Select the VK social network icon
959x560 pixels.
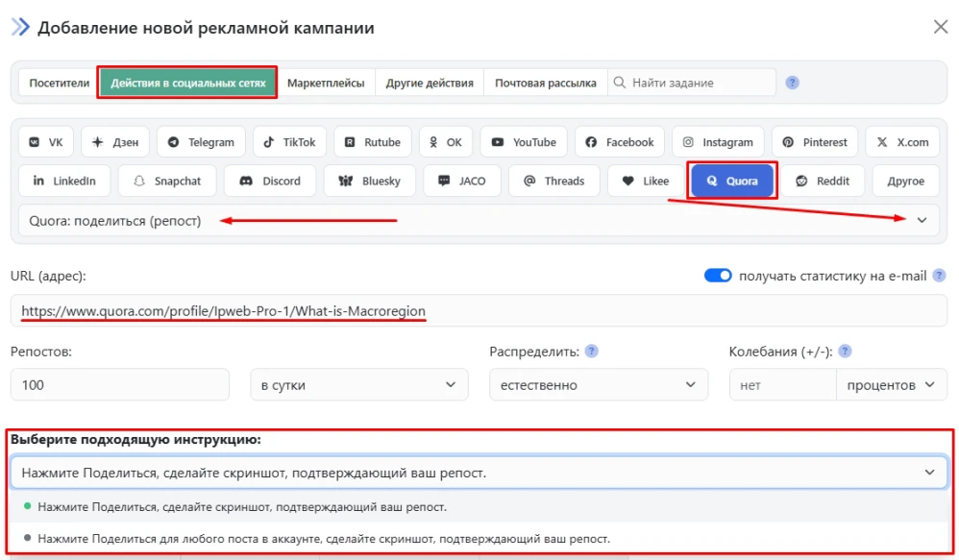click(x=44, y=141)
